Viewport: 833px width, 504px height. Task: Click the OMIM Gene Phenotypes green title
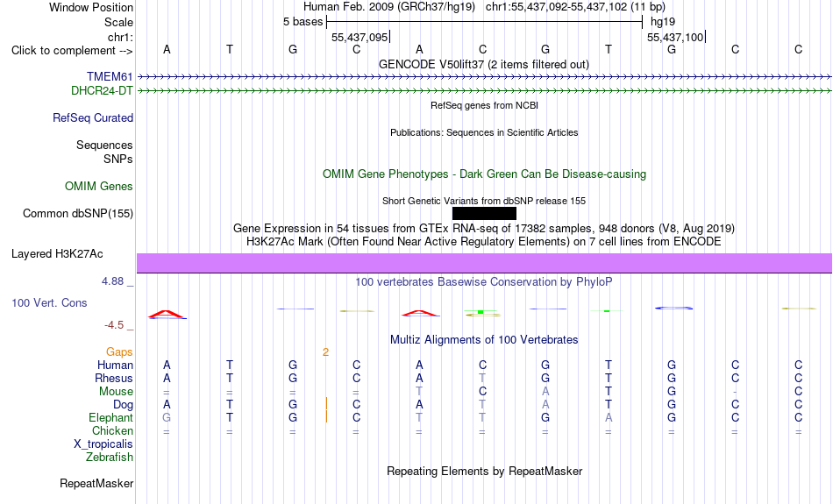click(485, 174)
